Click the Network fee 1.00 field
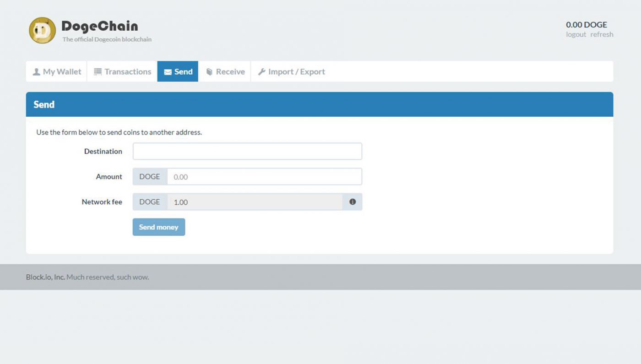 click(255, 202)
